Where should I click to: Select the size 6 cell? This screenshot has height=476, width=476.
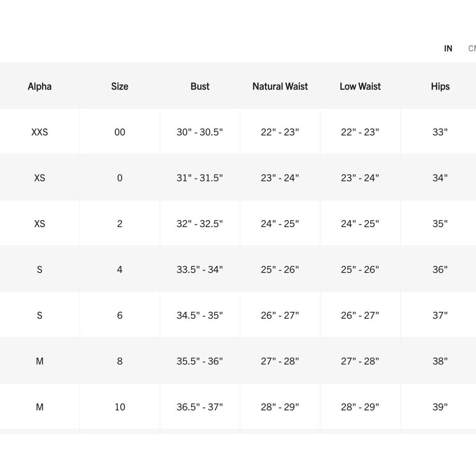(x=120, y=315)
